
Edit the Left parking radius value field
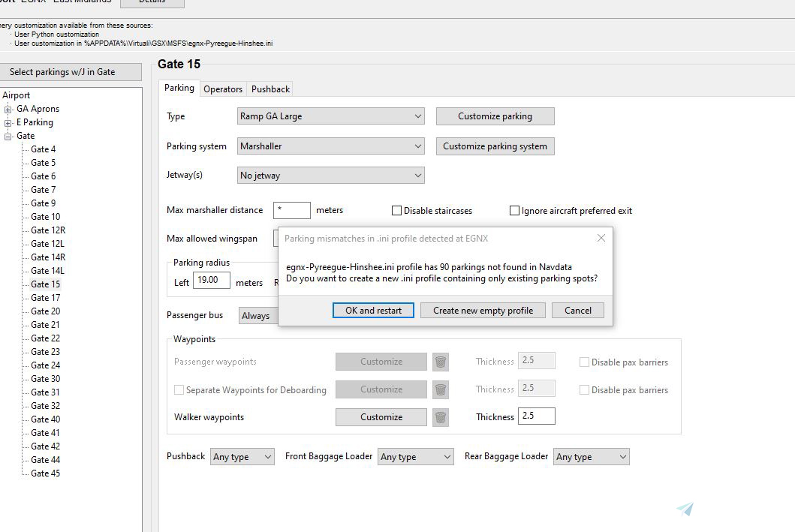tap(211, 280)
